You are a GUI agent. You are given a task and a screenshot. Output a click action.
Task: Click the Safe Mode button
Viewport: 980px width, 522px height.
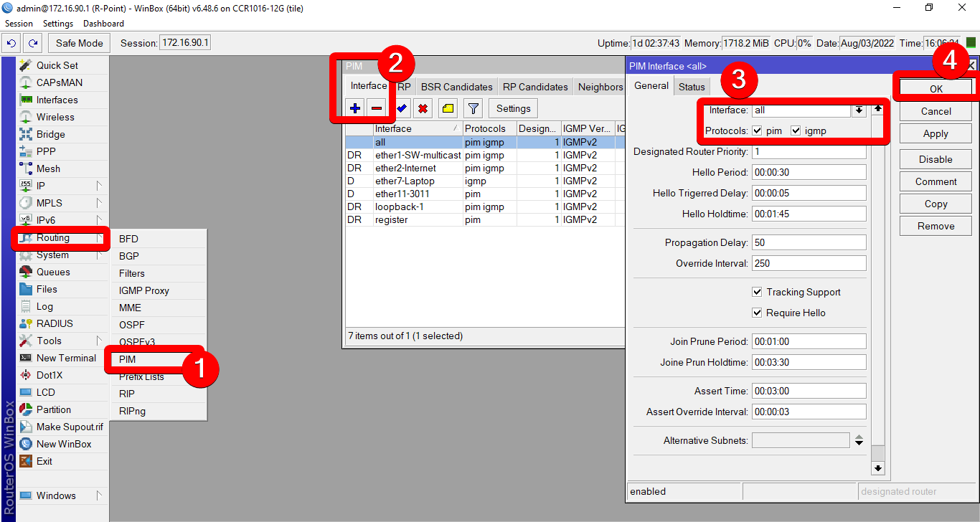[80, 43]
